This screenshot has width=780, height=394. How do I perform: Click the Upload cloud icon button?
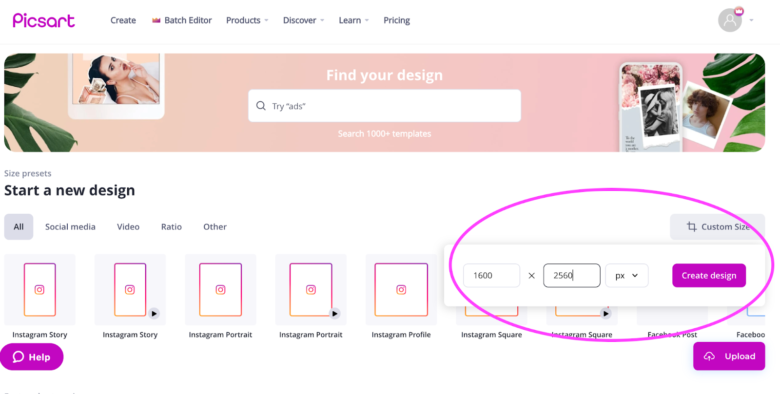[x=729, y=356]
